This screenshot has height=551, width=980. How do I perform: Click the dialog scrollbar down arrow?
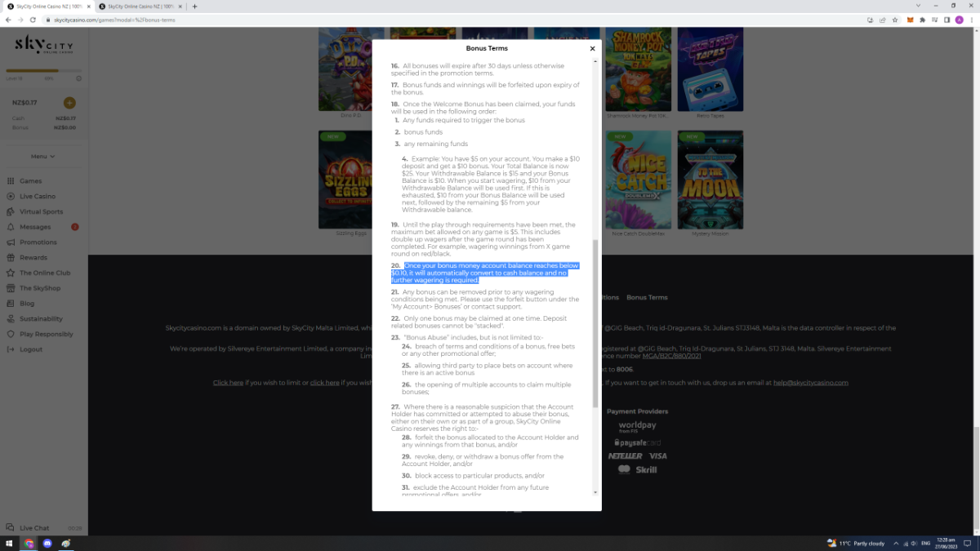click(x=595, y=492)
